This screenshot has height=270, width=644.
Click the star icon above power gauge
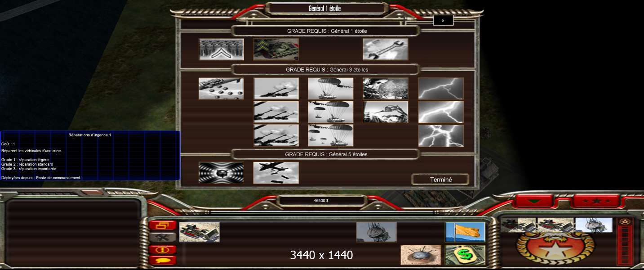pos(625,221)
